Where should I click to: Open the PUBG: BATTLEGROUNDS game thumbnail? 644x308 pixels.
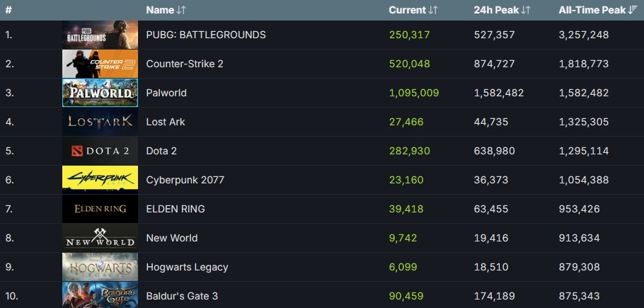tap(100, 35)
